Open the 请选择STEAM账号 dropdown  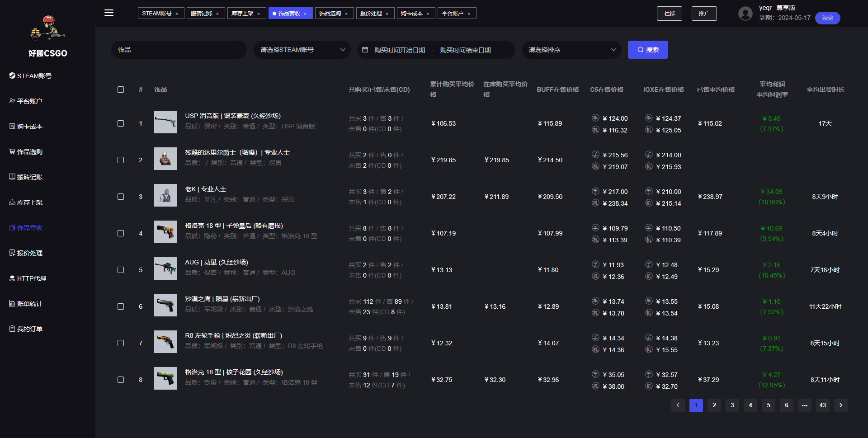[302, 50]
